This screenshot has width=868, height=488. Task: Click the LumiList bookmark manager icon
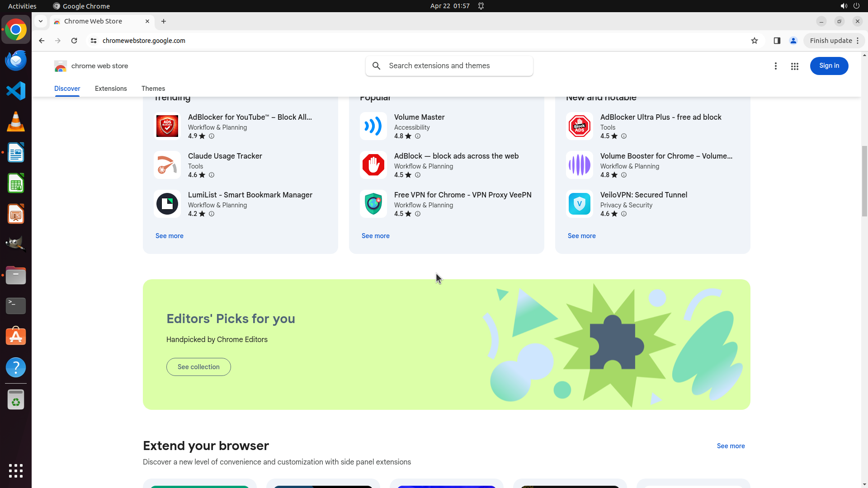coord(167,204)
